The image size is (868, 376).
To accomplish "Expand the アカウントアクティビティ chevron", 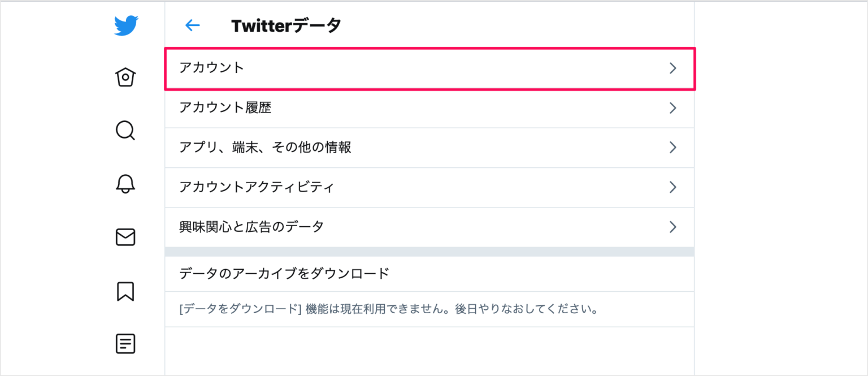I will pyautogui.click(x=672, y=187).
